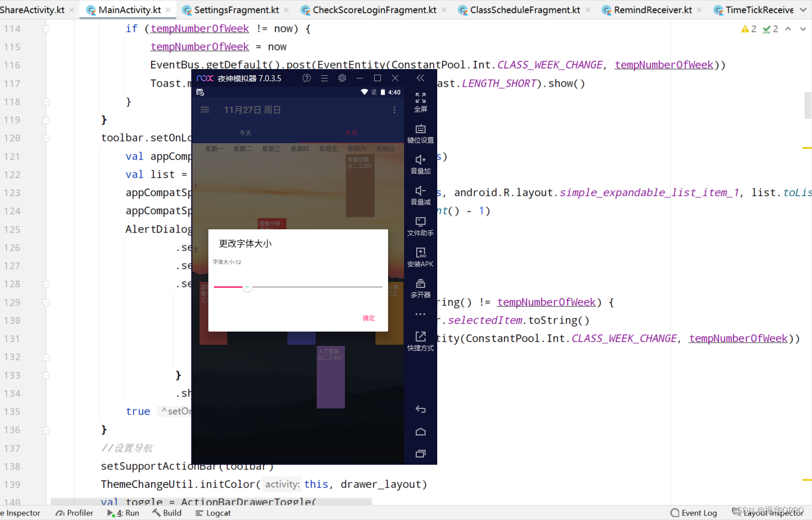
Task: Close the CheckScoreLoginFragment.kt tab
Action: (444, 10)
